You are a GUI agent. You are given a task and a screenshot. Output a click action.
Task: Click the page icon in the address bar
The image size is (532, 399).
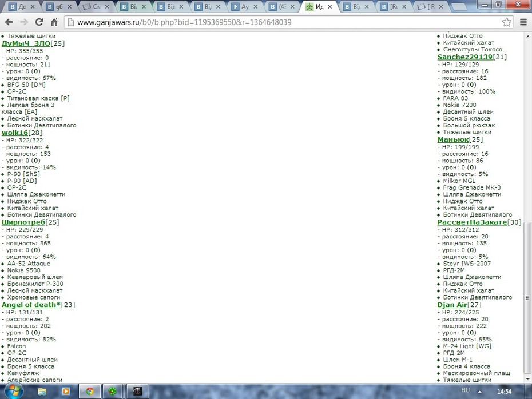(70, 22)
